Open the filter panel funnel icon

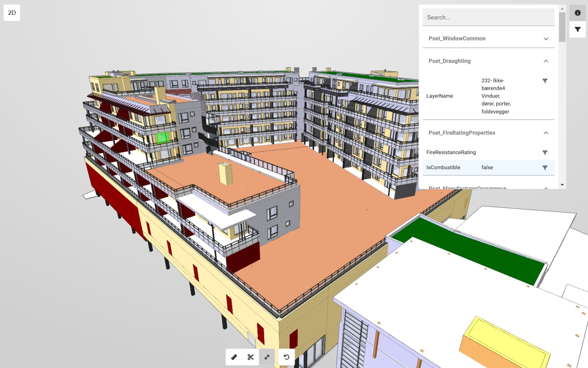coord(578,30)
